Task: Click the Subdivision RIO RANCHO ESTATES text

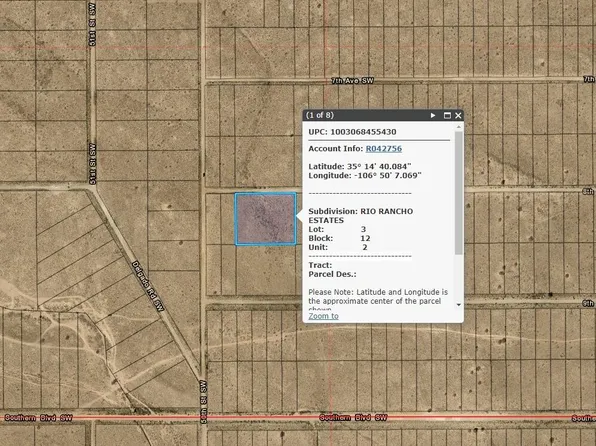Action: [360, 216]
